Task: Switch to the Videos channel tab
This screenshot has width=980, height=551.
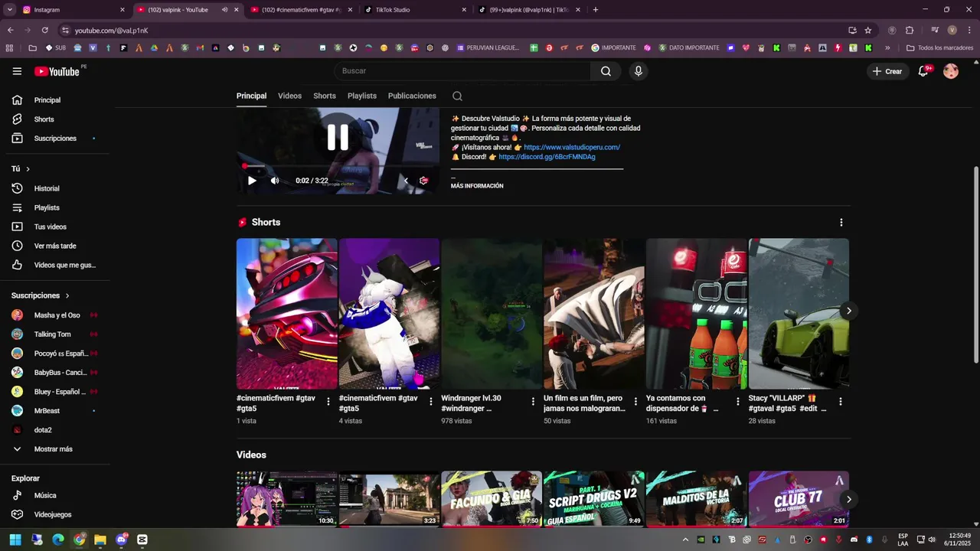Action: click(x=289, y=96)
